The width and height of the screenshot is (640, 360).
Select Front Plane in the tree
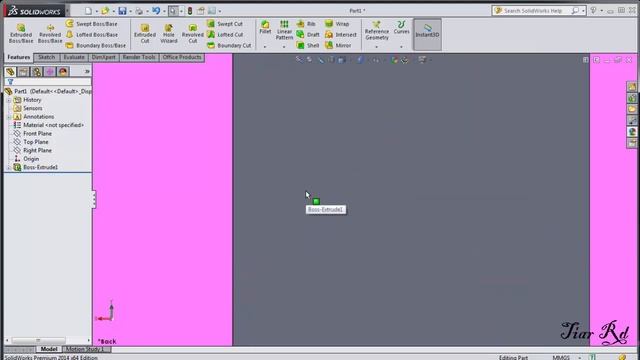pos(38,133)
